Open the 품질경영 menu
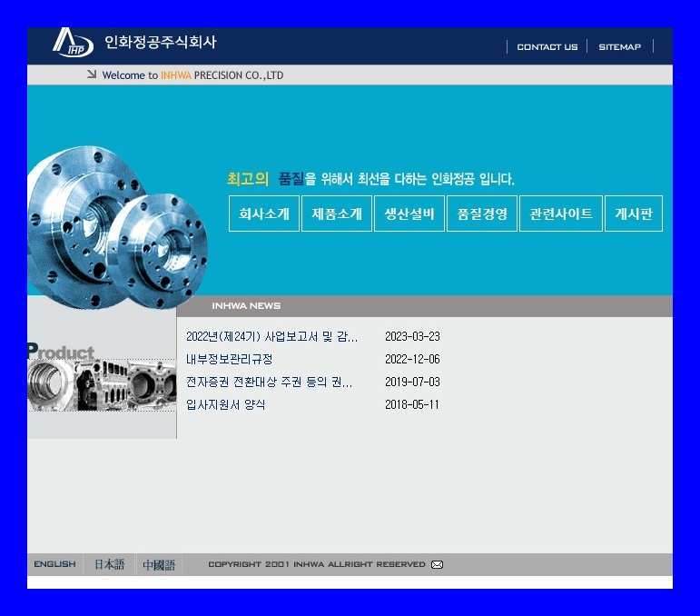The width and height of the screenshot is (700, 616). pyautogui.click(x=482, y=214)
